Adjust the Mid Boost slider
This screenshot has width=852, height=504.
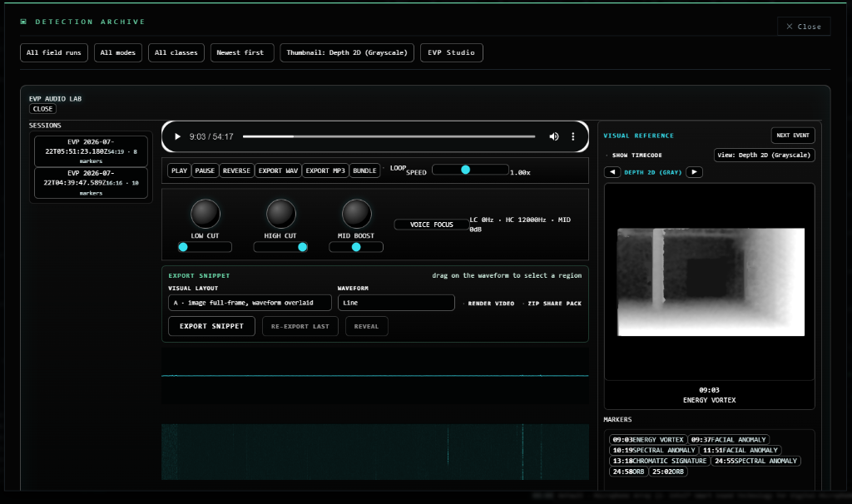(x=356, y=247)
